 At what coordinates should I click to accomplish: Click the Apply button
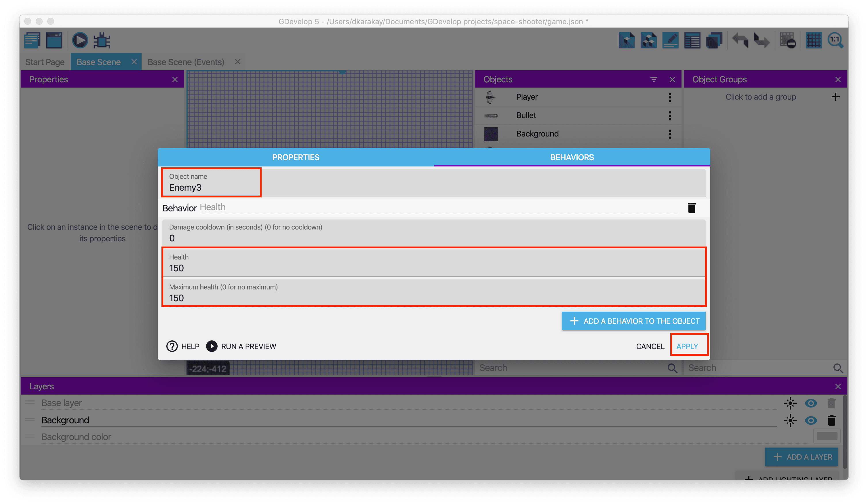pos(687,346)
